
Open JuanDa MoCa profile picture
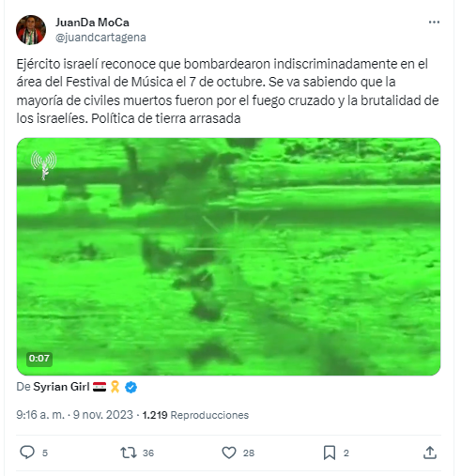click(x=31, y=30)
